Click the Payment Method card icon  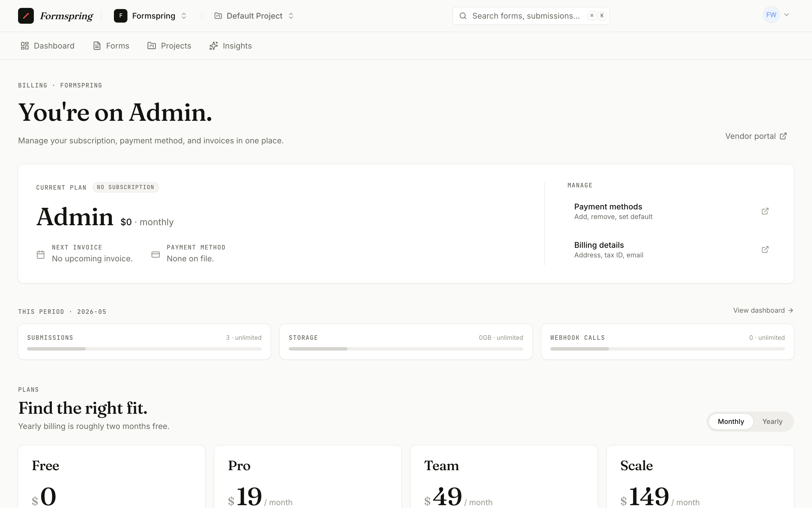pyautogui.click(x=156, y=255)
